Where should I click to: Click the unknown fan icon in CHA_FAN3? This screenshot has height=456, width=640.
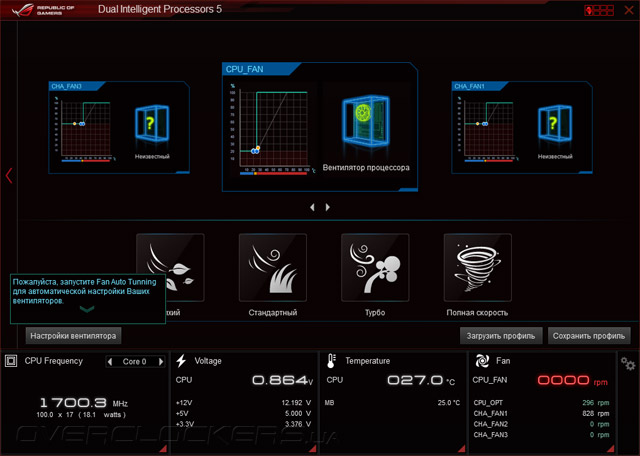pos(152,124)
